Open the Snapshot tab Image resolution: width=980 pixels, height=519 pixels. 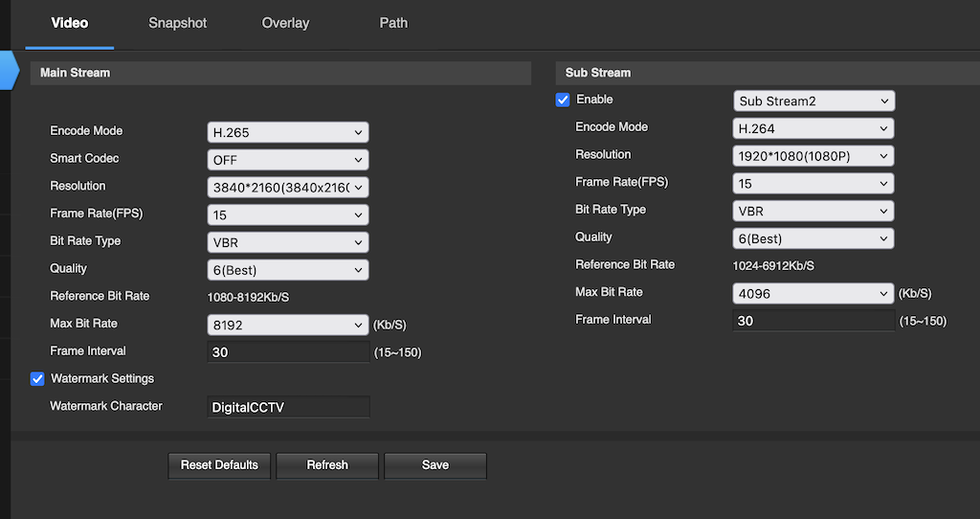coord(177,23)
